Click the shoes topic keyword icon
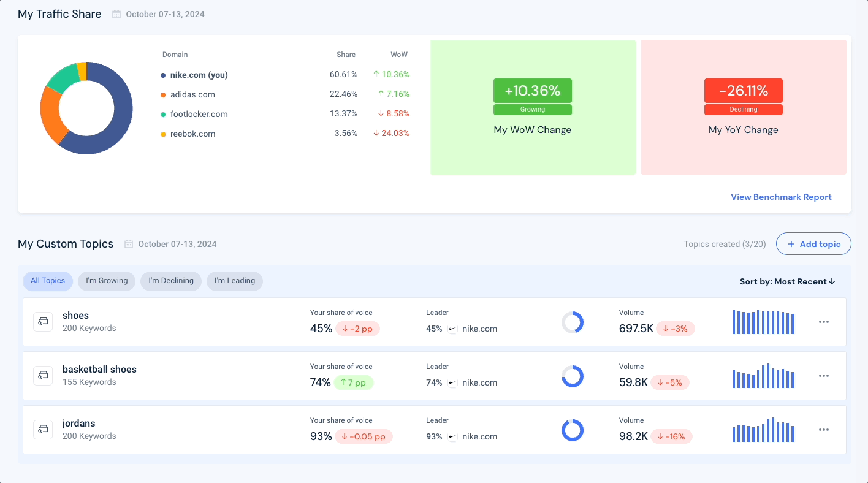868x483 pixels. (43, 322)
